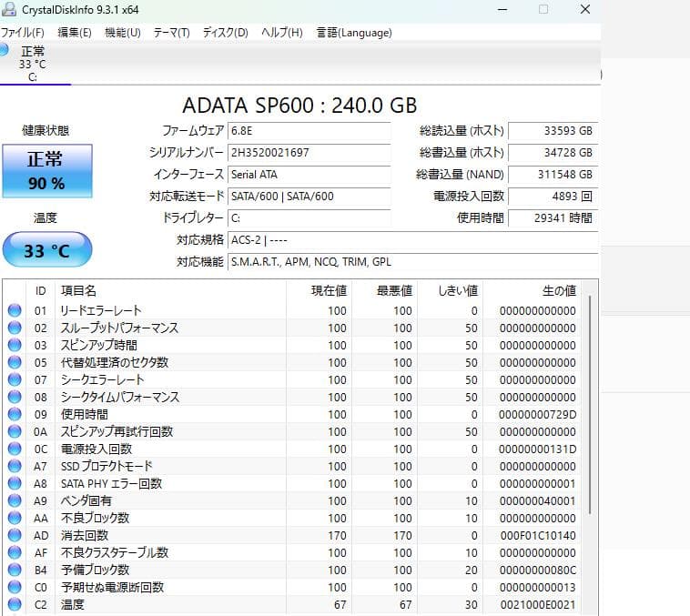This screenshot has width=690, height=616.
Task: Click the ADATA SP600 : 240.0 GB title
Action: click(x=299, y=106)
